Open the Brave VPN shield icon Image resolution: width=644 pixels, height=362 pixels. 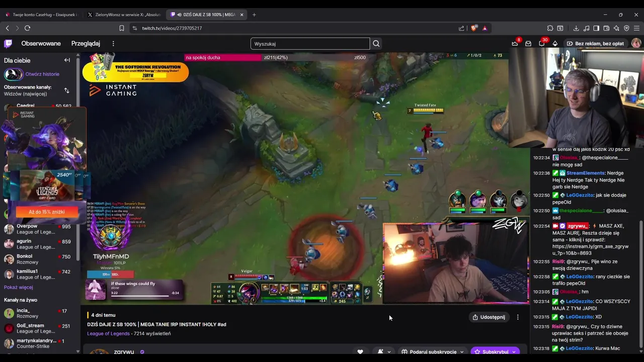[626, 28]
